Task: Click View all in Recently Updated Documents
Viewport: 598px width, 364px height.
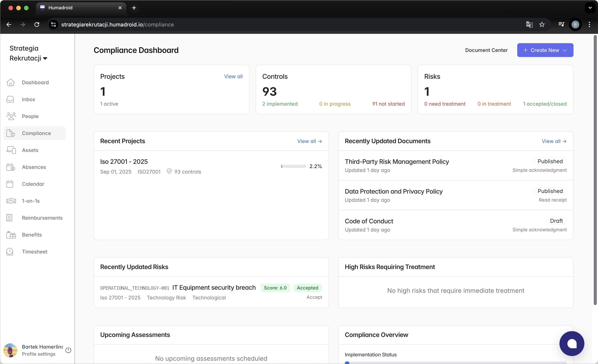Action: pyautogui.click(x=554, y=141)
